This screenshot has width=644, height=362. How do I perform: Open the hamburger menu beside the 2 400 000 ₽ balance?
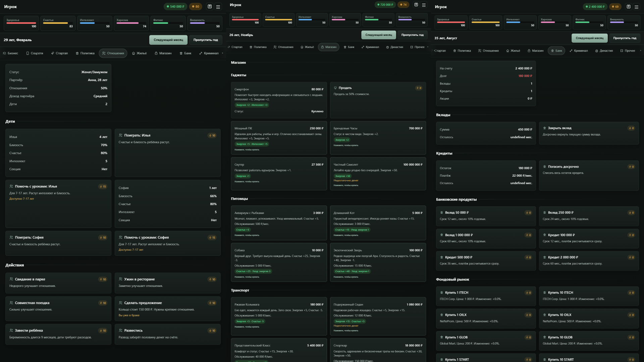[636, 6]
